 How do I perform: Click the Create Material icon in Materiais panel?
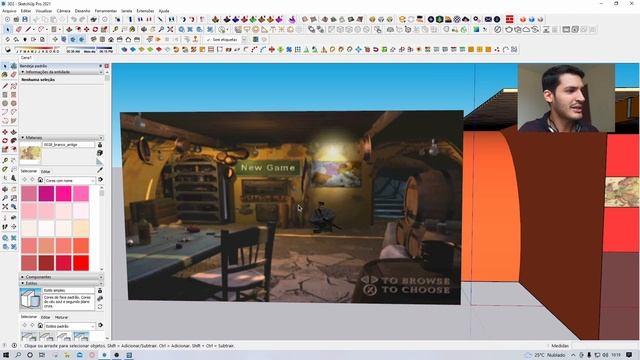coord(100,153)
